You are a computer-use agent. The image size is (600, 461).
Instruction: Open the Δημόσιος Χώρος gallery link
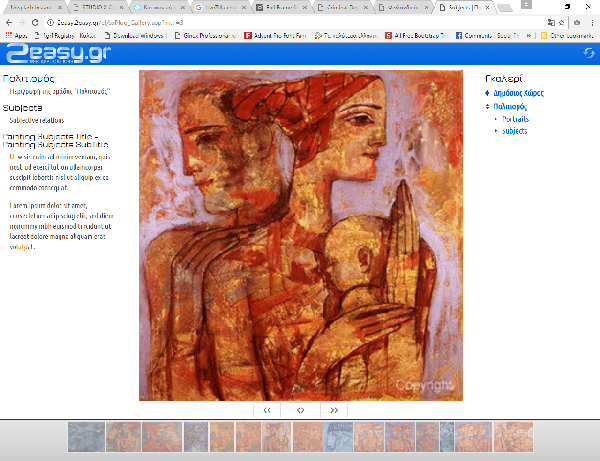518,93
